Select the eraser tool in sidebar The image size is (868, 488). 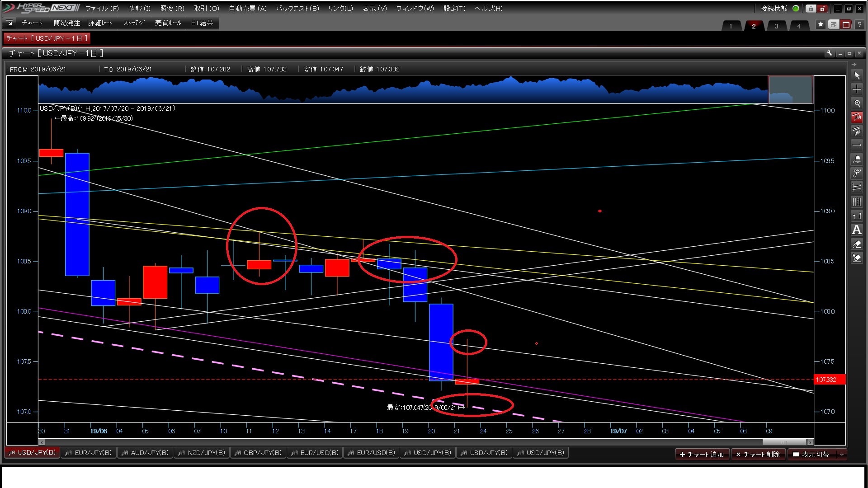(x=857, y=244)
